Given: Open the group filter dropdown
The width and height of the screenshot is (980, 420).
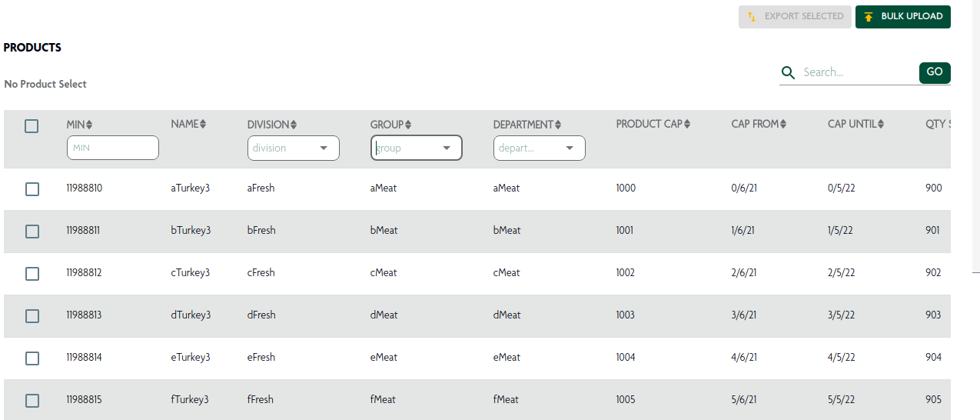Looking at the screenshot, I should [417, 148].
